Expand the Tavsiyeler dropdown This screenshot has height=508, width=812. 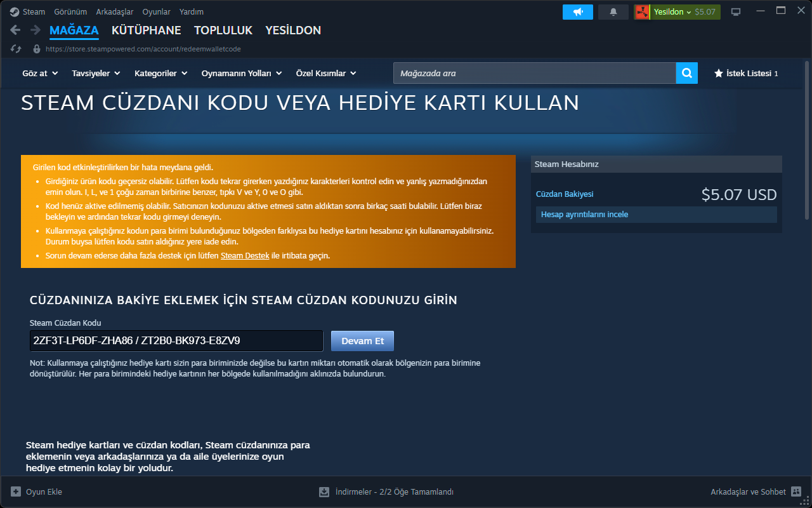(x=96, y=73)
